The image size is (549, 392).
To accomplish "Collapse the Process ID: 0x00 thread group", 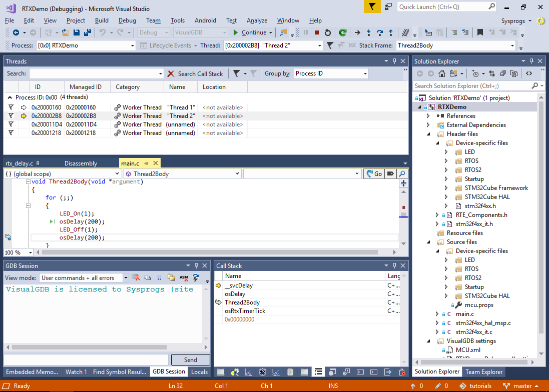I will (x=10, y=97).
